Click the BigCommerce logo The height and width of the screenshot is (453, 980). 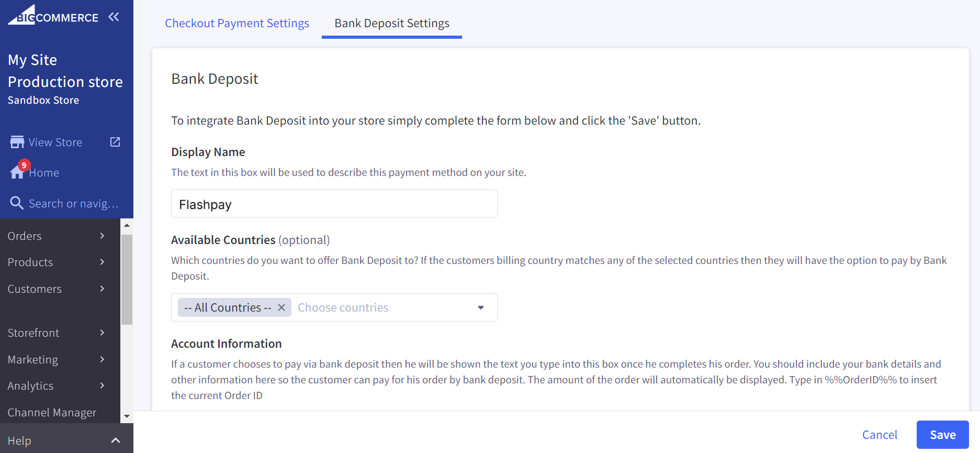point(53,16)
